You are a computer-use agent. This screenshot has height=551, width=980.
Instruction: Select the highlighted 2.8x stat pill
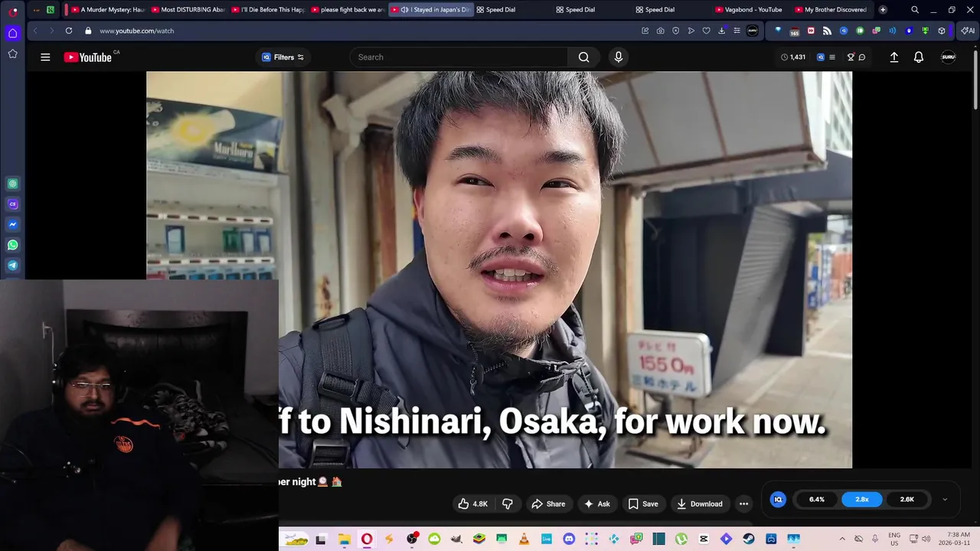point(862,499)
